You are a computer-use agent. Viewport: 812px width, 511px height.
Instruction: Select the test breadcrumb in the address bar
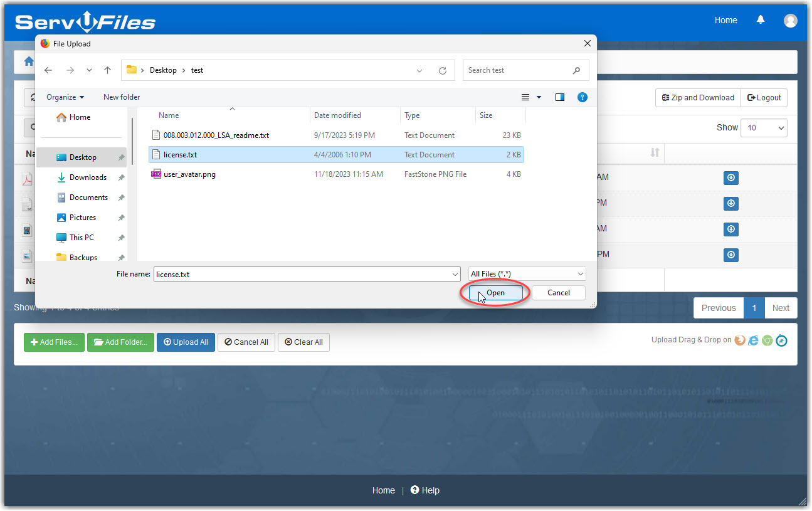197,70
